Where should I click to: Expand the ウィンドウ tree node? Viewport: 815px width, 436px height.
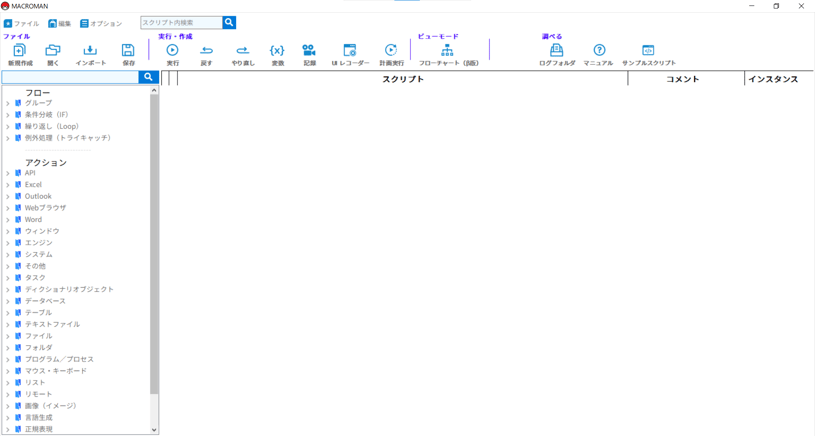tap(8, 231)
